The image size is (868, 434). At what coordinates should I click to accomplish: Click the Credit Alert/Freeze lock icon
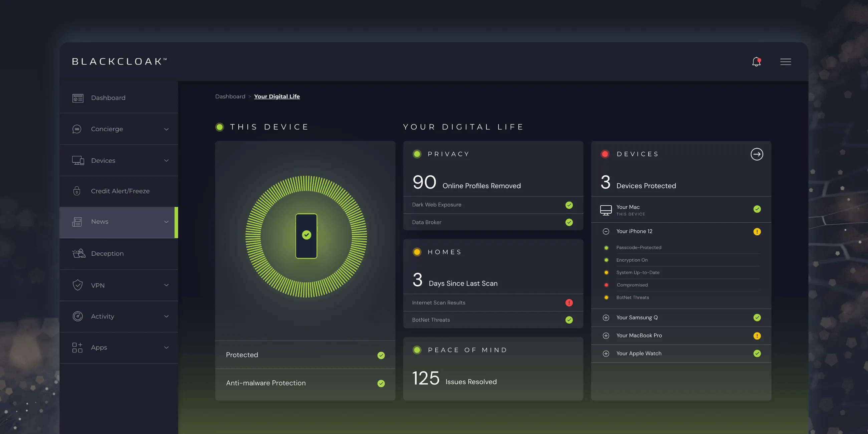[x=77, y=191]
